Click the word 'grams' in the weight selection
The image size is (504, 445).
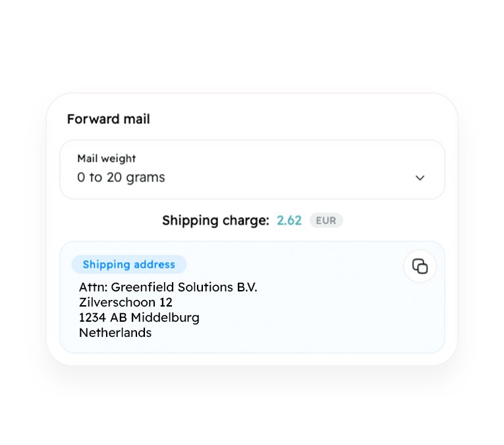[146, 178]
